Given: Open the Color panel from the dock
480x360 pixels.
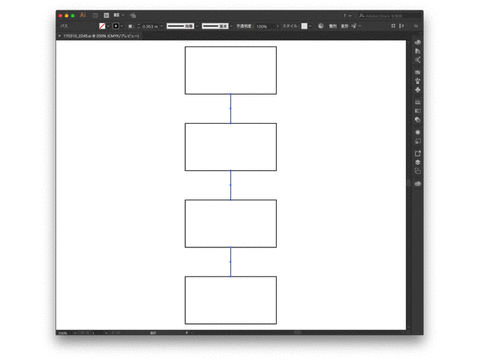Looking at the screenshot, I should [x=418, y=42].
